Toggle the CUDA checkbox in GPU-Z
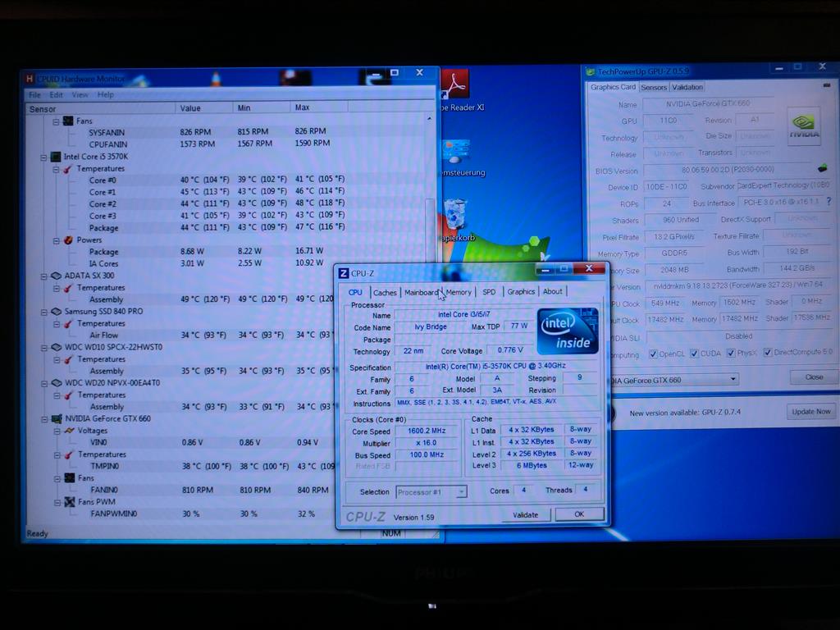Viewport: 840px width, 630px height. tap(694, 353)
